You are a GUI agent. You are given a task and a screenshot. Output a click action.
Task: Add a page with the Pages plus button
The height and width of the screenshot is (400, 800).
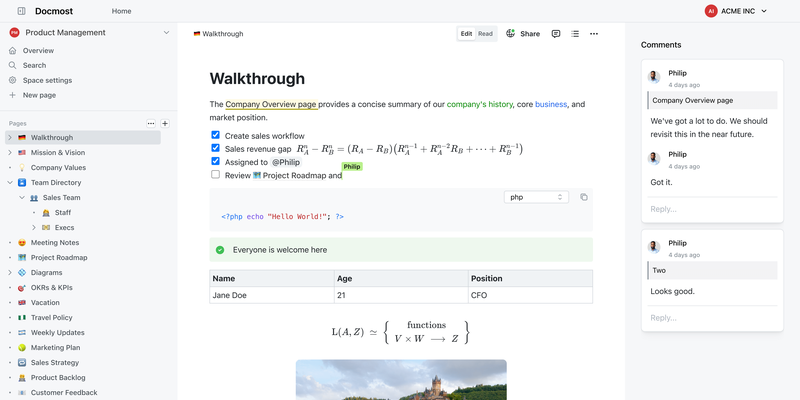point(165,123)
